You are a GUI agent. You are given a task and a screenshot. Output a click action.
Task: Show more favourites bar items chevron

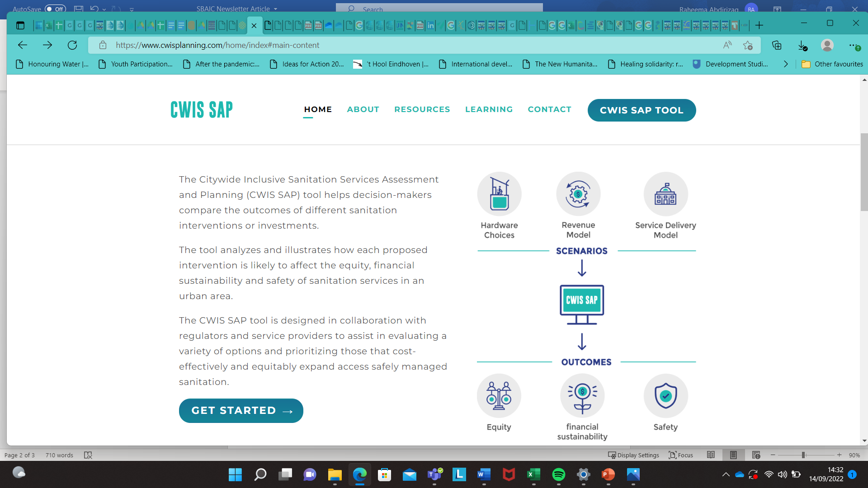786,64
